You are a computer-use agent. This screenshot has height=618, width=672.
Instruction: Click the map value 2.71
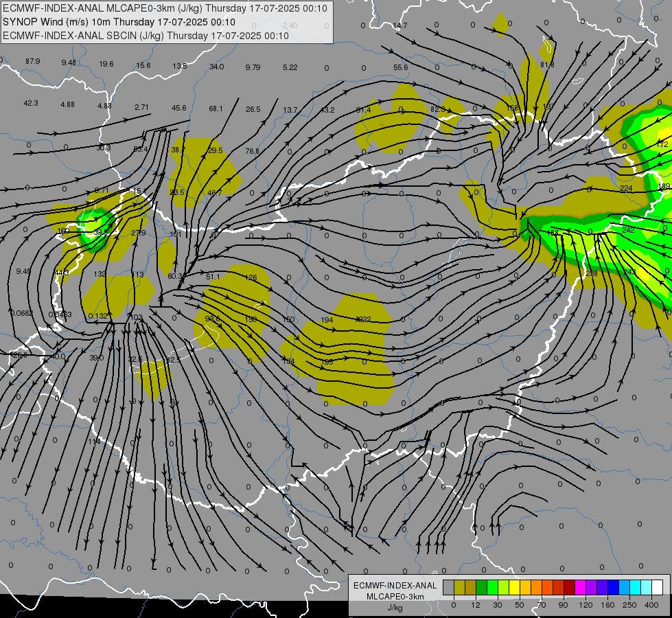click(x=141, y=107)
